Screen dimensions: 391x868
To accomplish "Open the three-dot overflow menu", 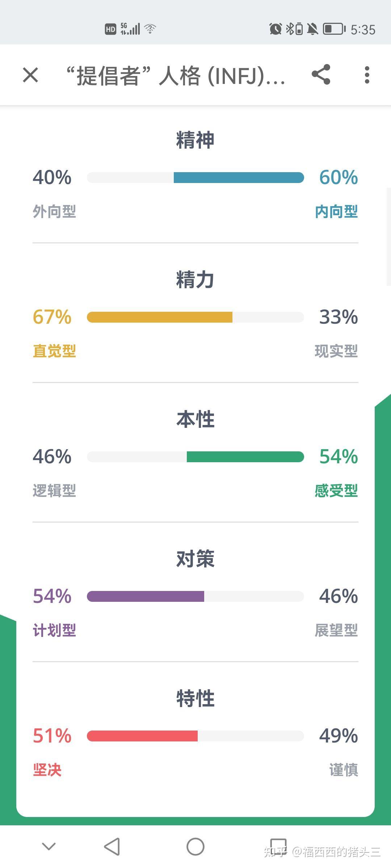I will pos(367,75).
